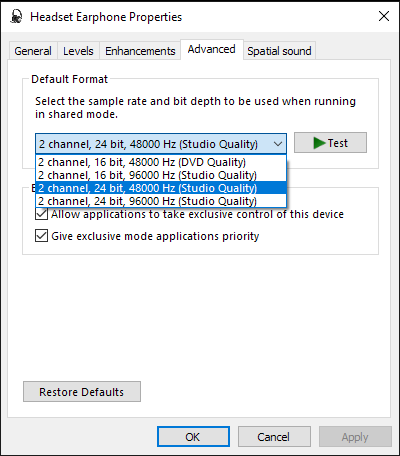Select 2 channel, 16 bit, 48000 Hz DVD Quality
Image resolution: width=400 pixels, height=456 pixels.
161,162
